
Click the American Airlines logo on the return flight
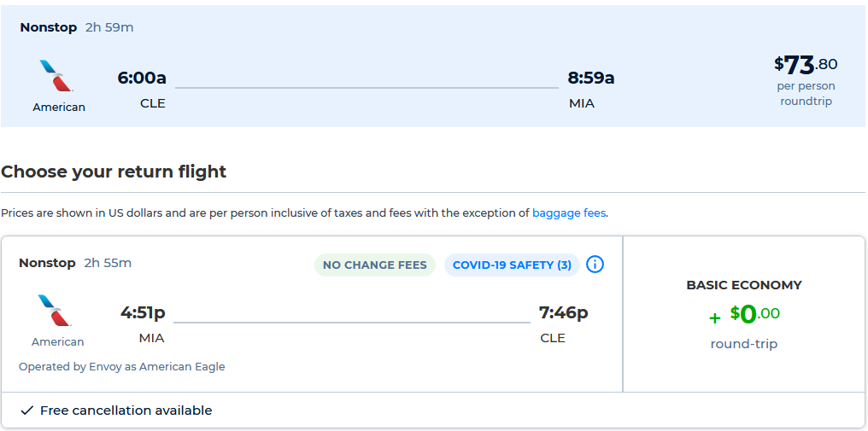56,311
